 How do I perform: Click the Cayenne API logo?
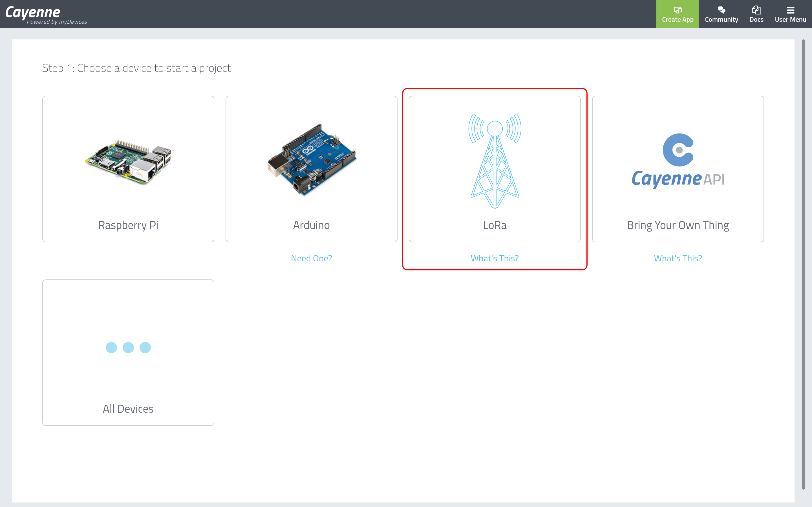678,161
